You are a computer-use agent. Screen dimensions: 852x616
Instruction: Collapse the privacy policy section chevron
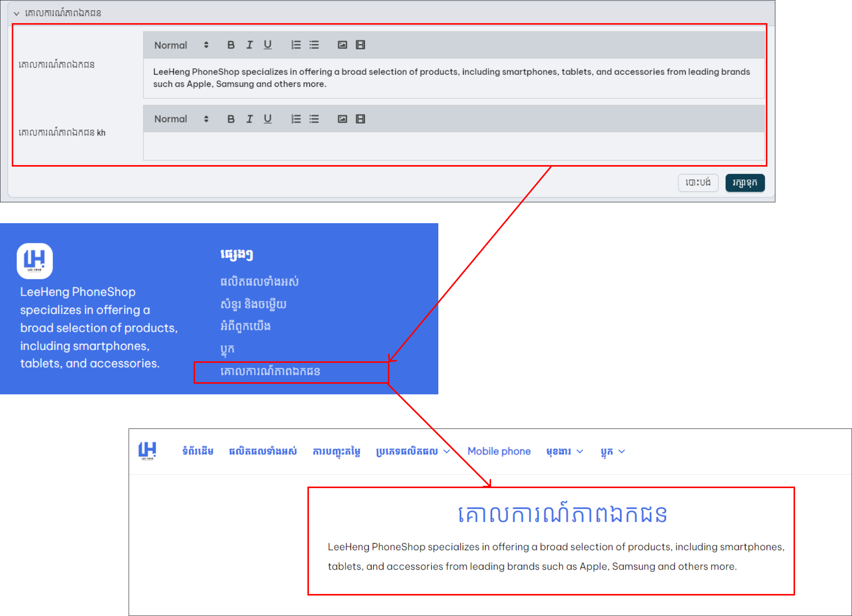[x=16, y=14]
